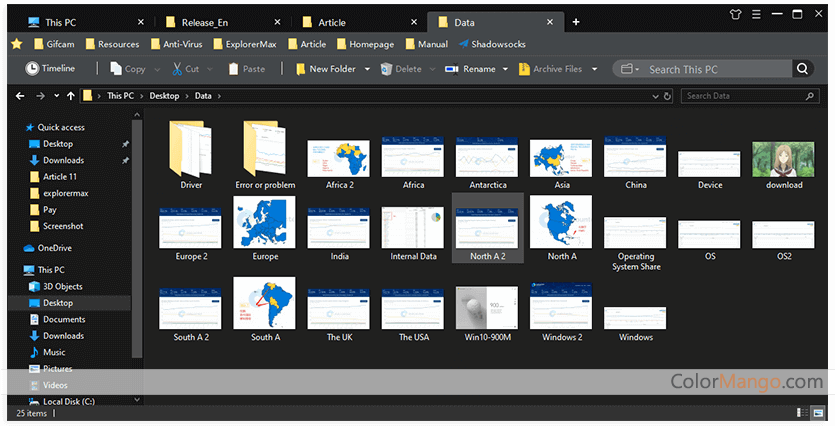Select OneDrive in the navigation pane
The height and width of the screenshot is (426, 835).
coord(54,248)
